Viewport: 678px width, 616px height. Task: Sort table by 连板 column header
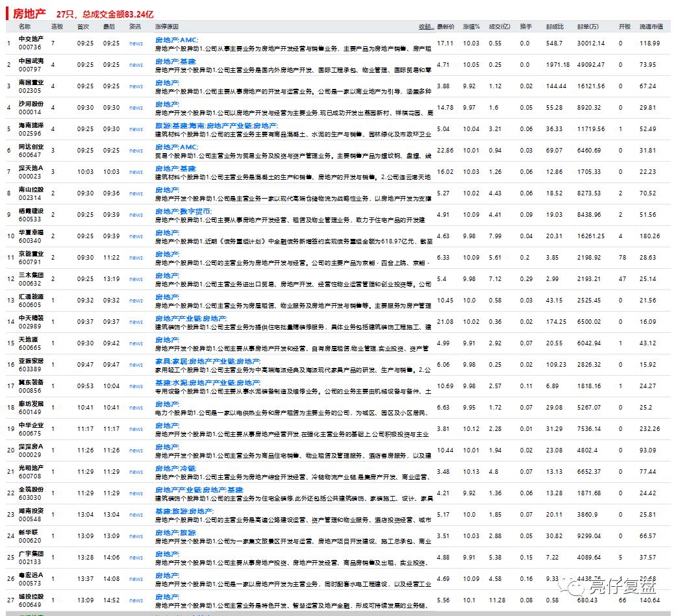(x=57, y=27)
